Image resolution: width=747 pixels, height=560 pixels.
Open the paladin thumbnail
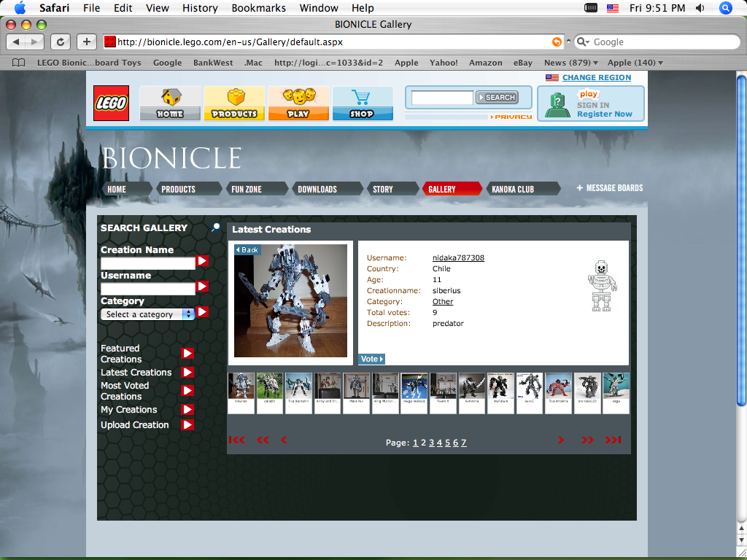(x=270, y=393)
